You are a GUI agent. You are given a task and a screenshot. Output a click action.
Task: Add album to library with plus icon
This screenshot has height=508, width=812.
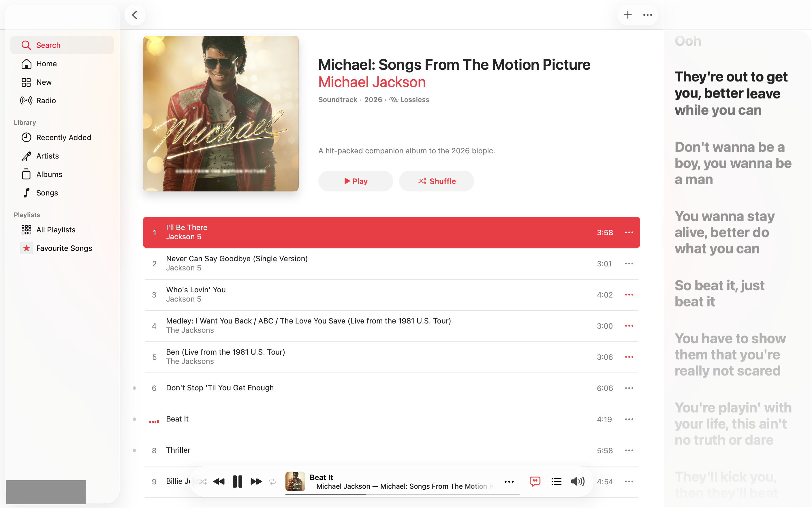click(627, 15)
